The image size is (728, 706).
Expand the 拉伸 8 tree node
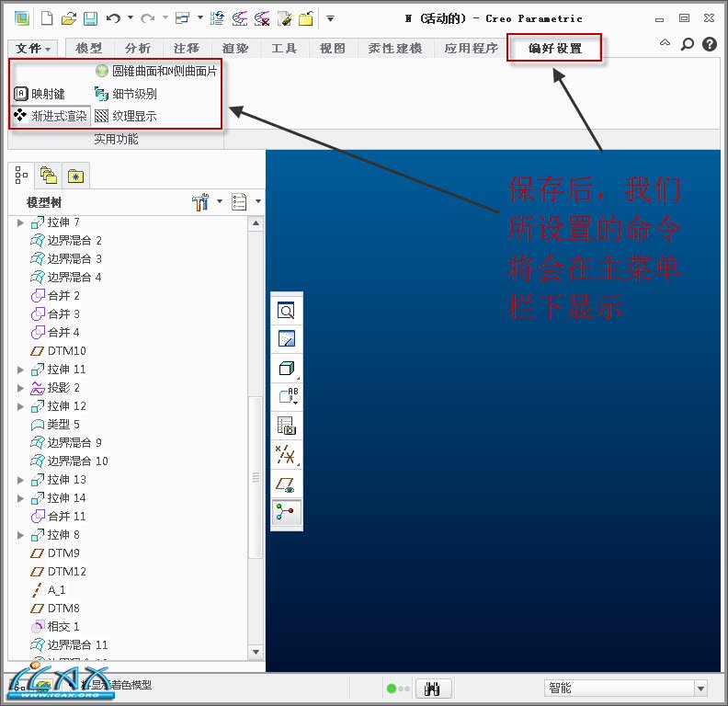[x=20, y=535]
